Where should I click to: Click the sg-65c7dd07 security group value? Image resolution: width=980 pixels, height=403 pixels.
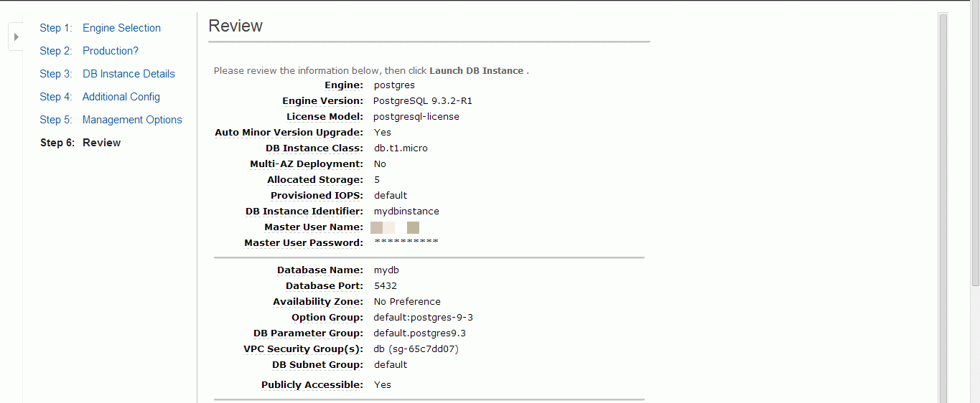tap(416, 349)
